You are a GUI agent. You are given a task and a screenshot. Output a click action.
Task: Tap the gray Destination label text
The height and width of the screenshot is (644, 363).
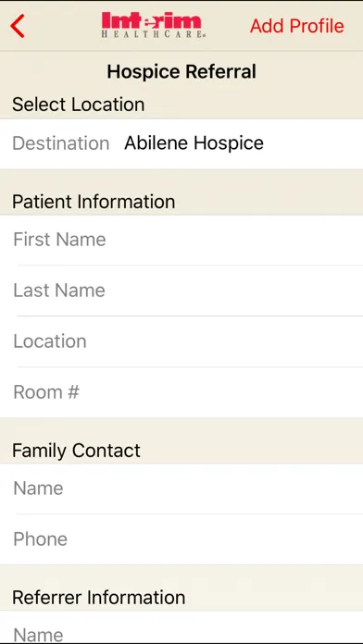(x=61, y=143)
